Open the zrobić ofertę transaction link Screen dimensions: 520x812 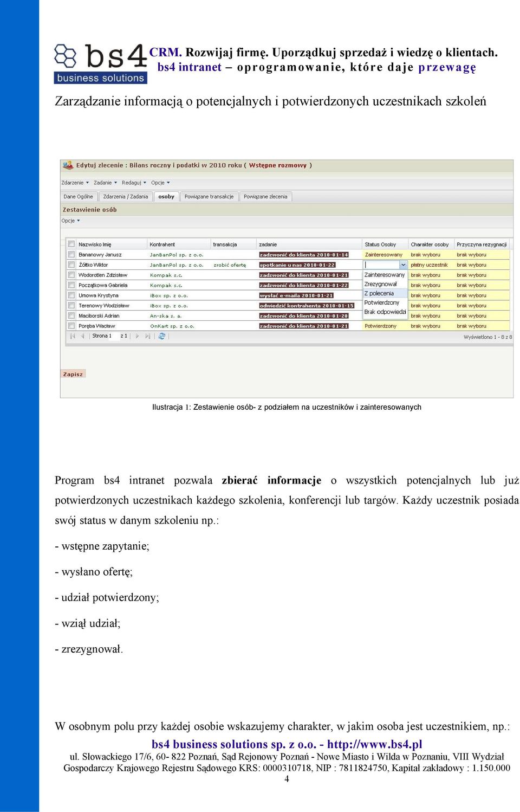pyautogui.click(x=230, y=265)
